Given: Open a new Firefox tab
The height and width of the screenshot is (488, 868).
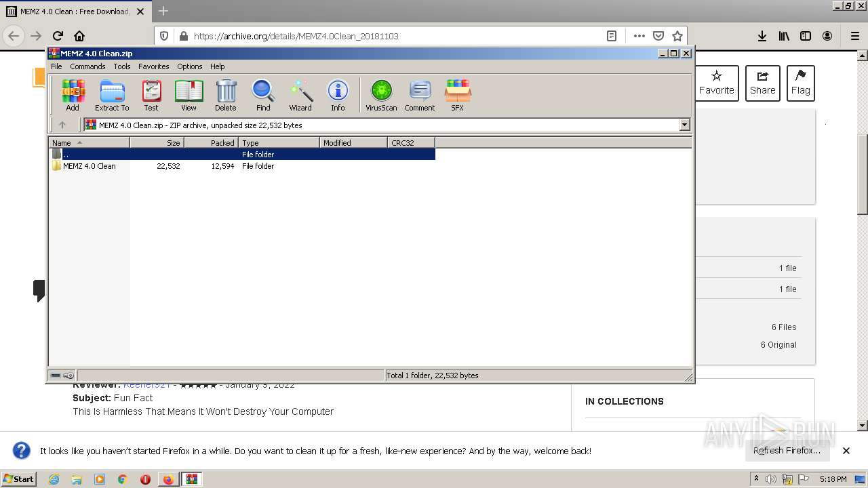Looking at the screenshot, I should click(x=163, y=12).
